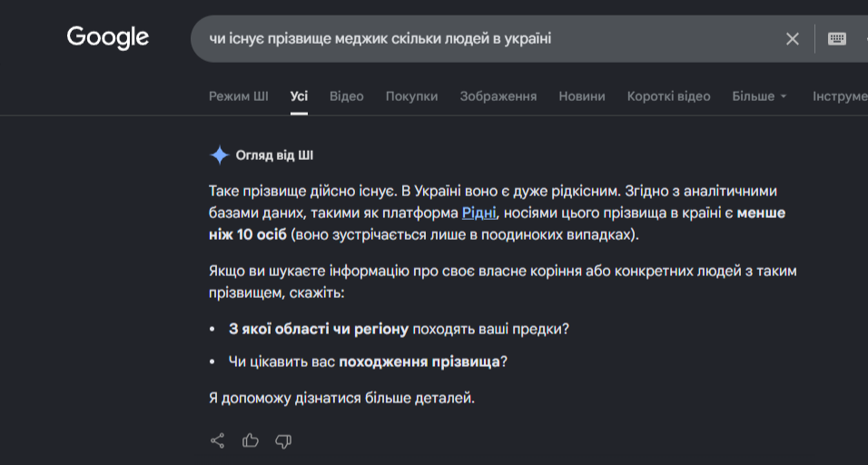Open Інструменти search tools
This screenshot has height=465, width=868.
click(x=840, y=96)
